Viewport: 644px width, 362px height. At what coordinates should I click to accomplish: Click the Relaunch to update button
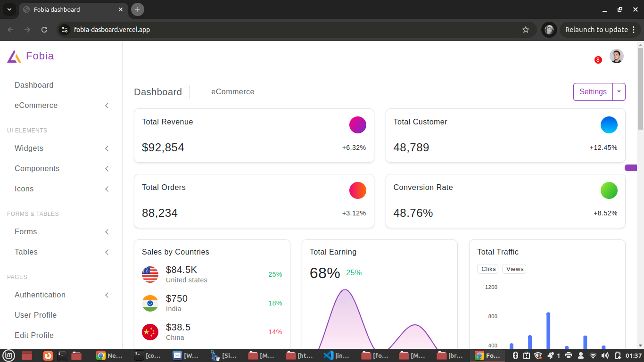(596, 30)
